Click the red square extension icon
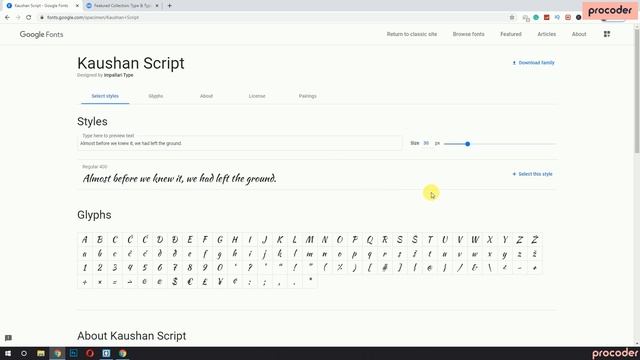 (547, 18)
